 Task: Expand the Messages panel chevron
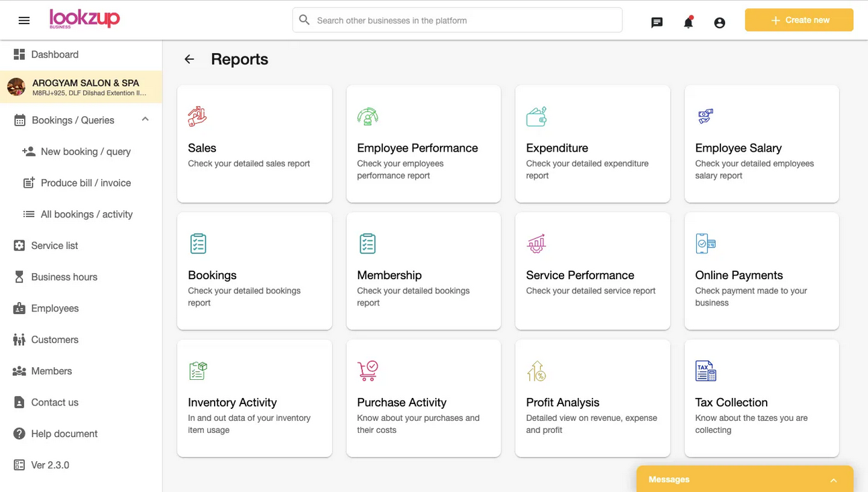tap(833, 480)
